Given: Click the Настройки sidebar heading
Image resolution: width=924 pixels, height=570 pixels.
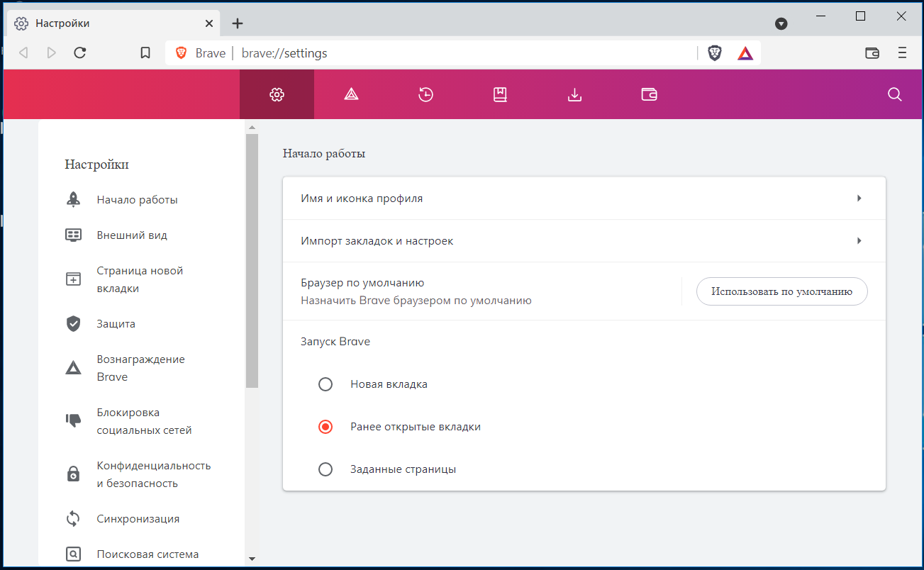Looking at the screenshot, I should tap(96, 164).
